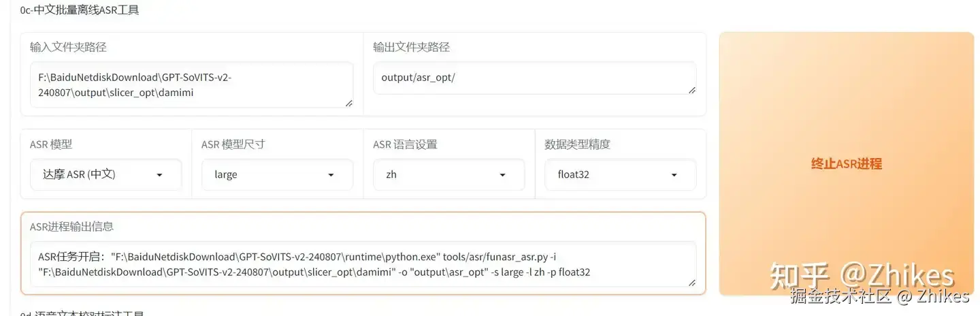Image resolution: width=980 pixels, height=316 pixels.
Task: Click the caret arrow beside "float32"
Action: click(674, 175)
